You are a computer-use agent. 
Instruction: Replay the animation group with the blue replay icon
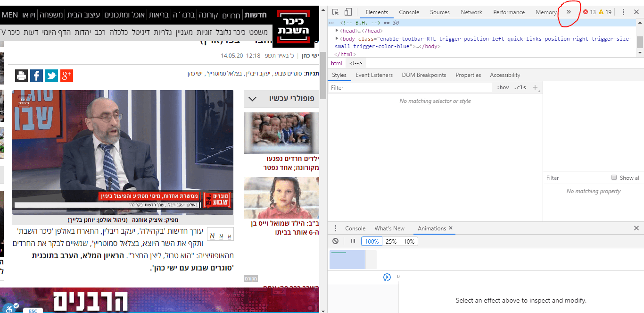coord(387,277)
